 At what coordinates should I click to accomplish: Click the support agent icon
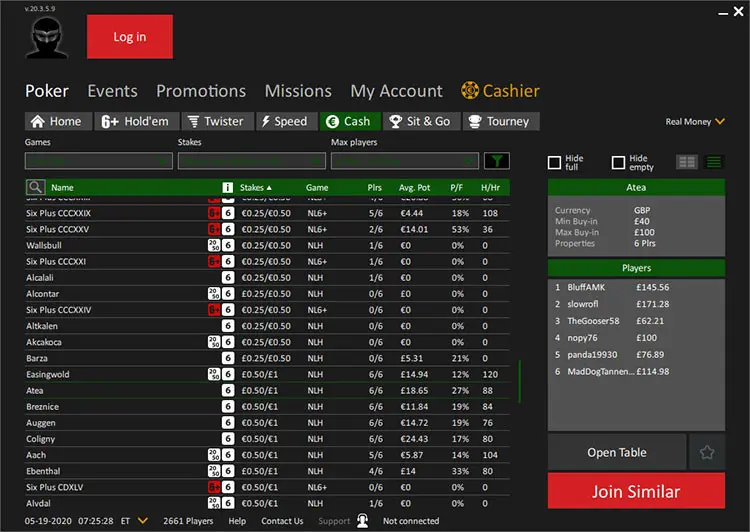(x=362, y=521)
